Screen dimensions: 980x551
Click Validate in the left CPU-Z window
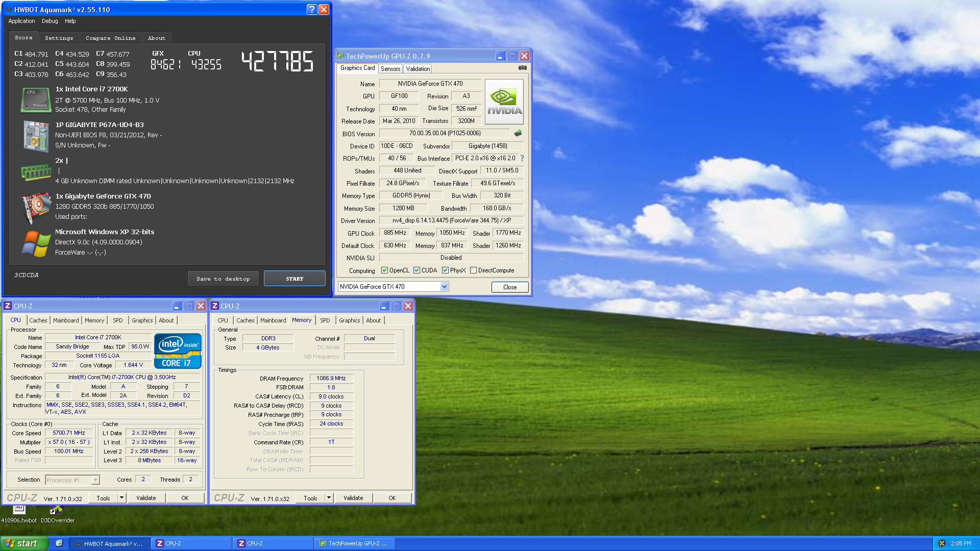[146, 498]
